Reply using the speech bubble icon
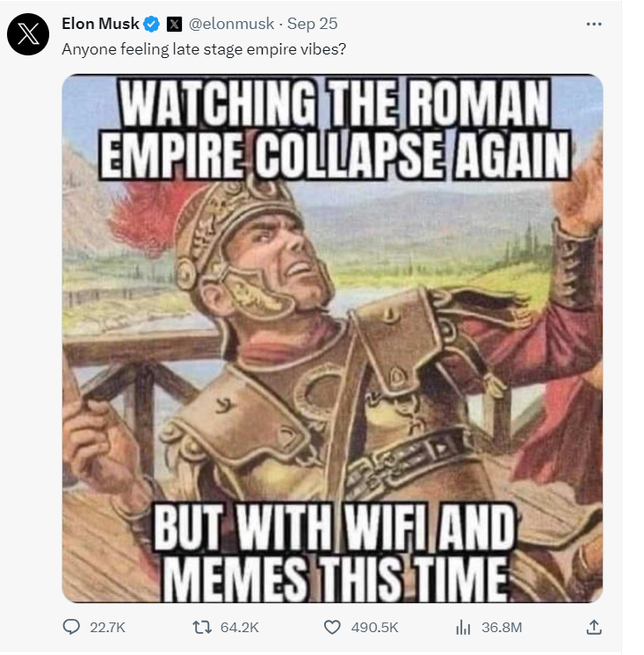644x655 pixels. tap(71, 627)
